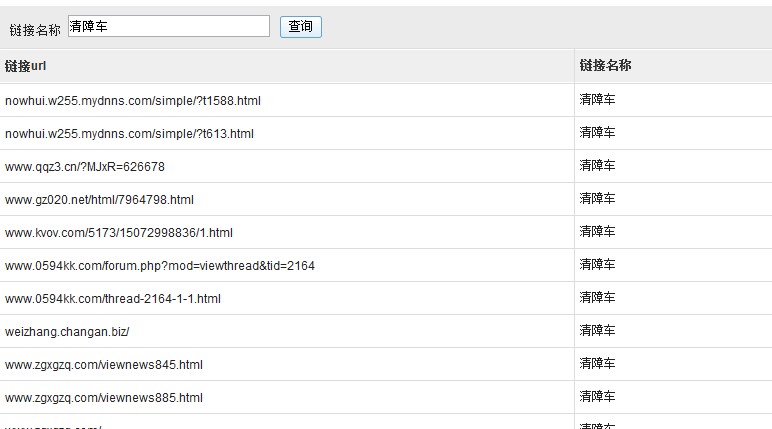Select the www.0594kk.com/thread-2164-1-1.html URL
Viewport: 772px width, 429px height.
click(113, 299)
